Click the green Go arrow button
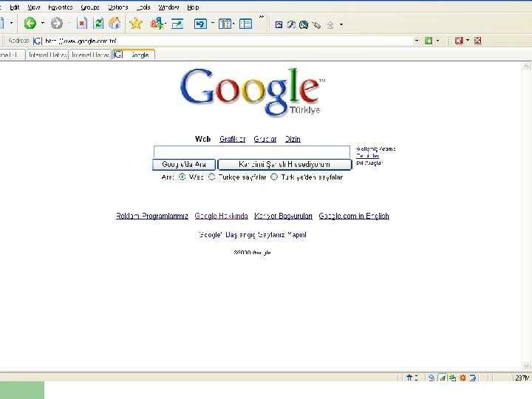The width and height of the screenshot is (532, 399). point(429,41)
